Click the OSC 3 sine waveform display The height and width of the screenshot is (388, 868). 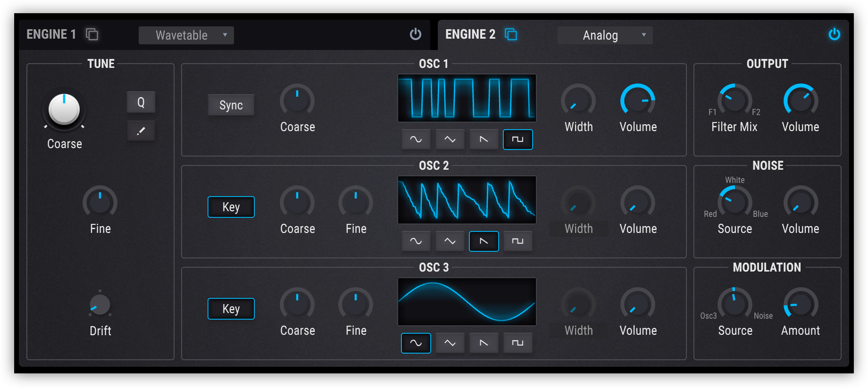point(467,302)
